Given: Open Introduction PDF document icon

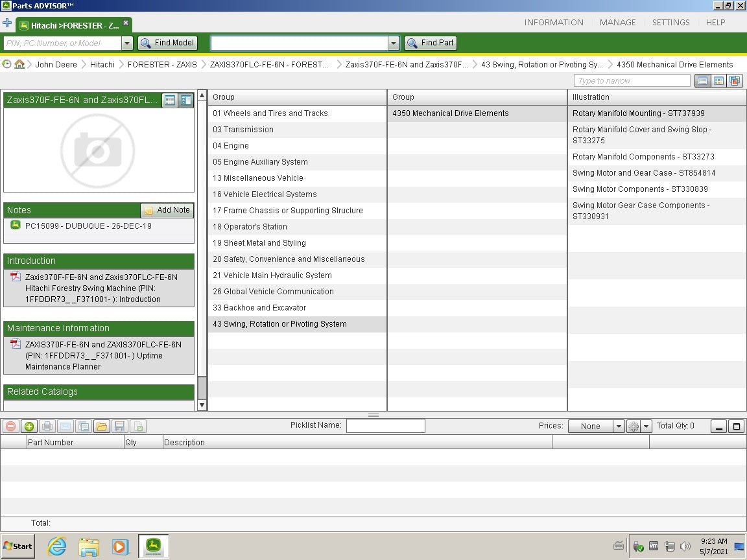Looking at the screenshot, I should point(16,277).
